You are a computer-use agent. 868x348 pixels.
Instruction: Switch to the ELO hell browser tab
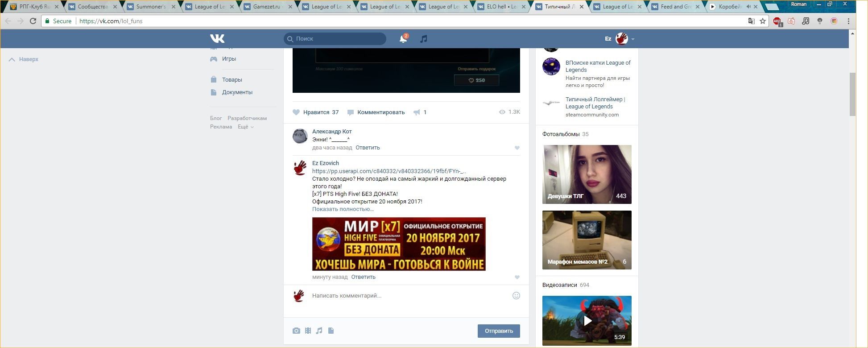pyautogui.click(x=502, y=7)
